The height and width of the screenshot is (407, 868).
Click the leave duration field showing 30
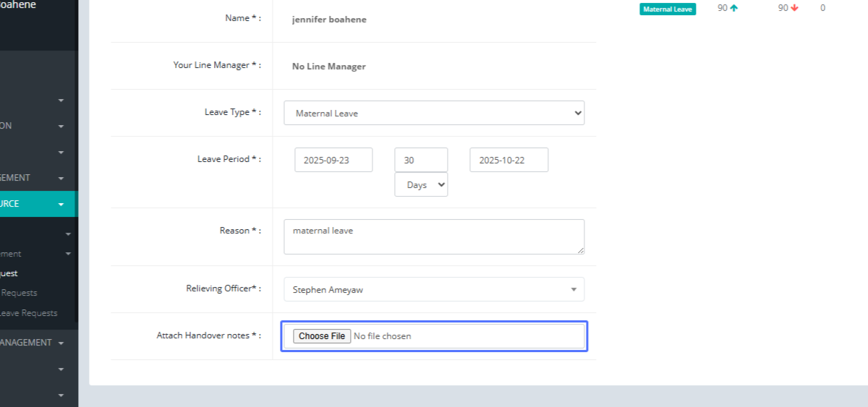[x=421, y=160]
